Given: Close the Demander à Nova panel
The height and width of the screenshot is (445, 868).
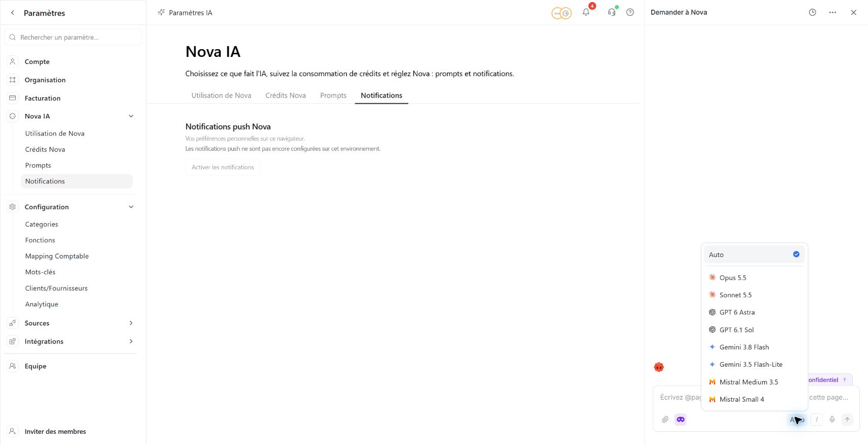Looking at the screenshot, I should tap(854, 12).
